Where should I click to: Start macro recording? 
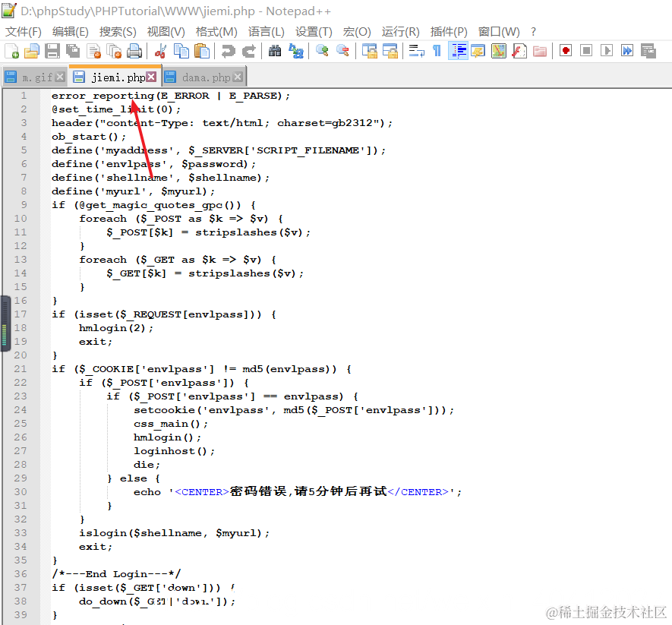[566, 51]
